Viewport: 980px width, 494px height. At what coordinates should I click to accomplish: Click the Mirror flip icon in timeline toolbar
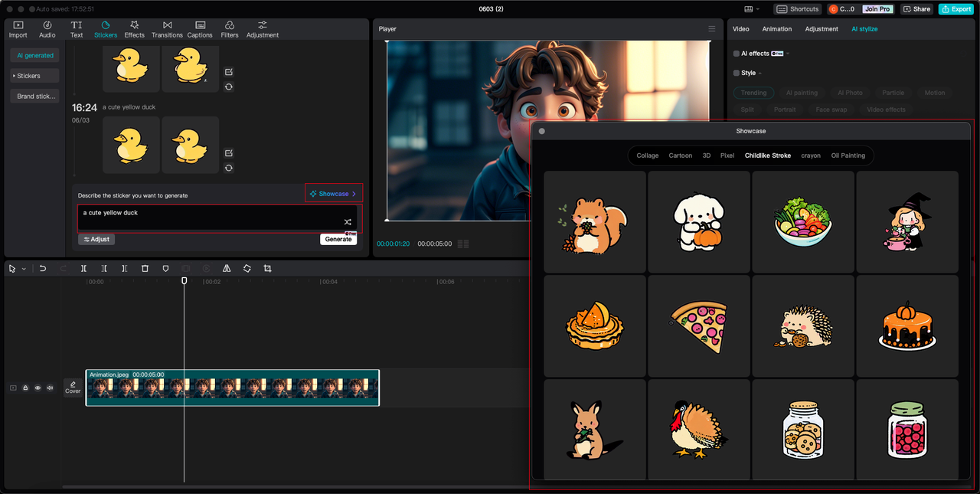coord(227,269)
